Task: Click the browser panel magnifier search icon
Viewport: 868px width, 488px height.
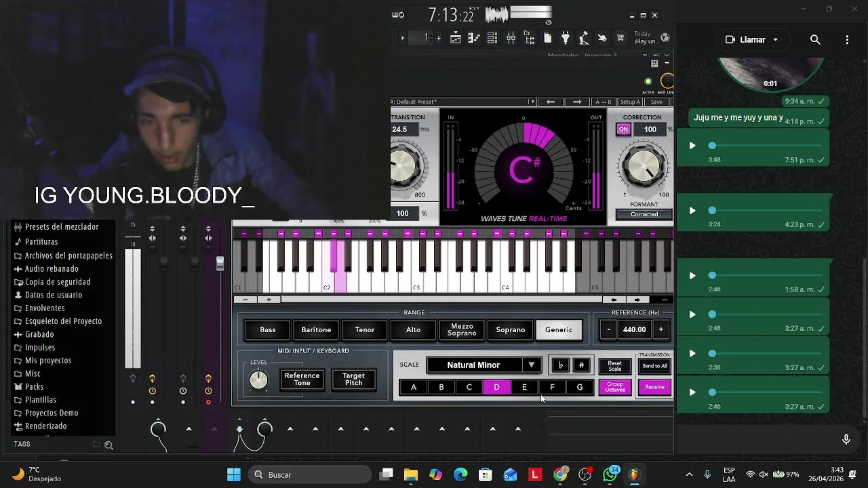Action: tap(108, 445)
